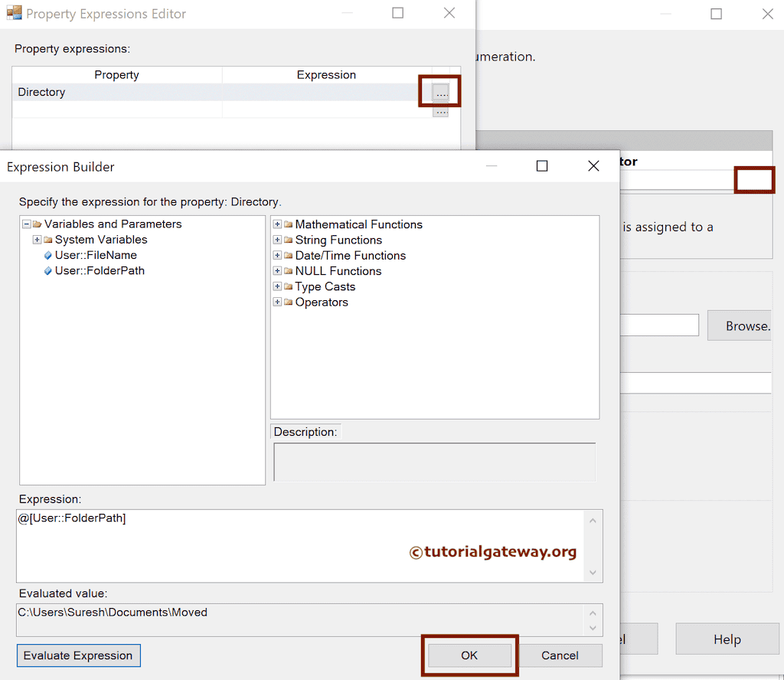Click the Evaluate Expression button

(x=79, y=655)
